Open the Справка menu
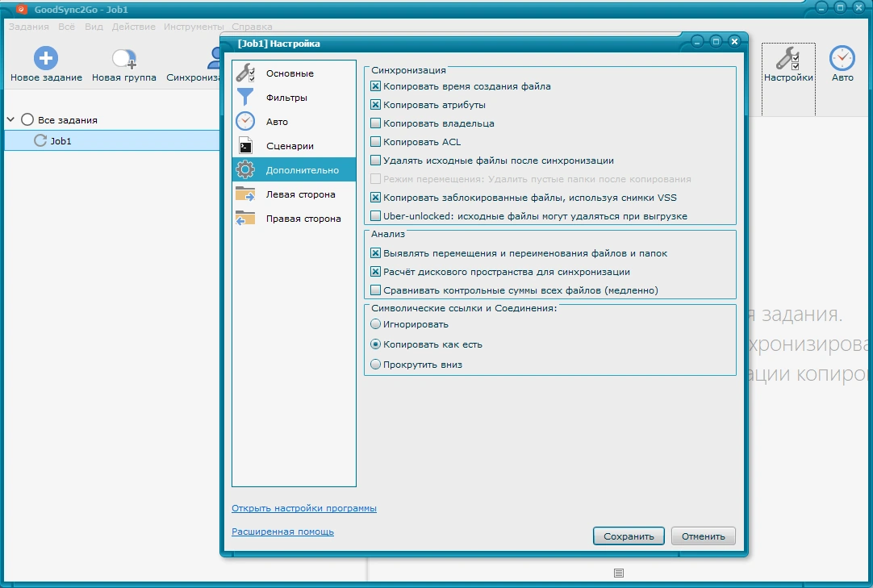This screenshot has width=873, height=588. (252, 27)
